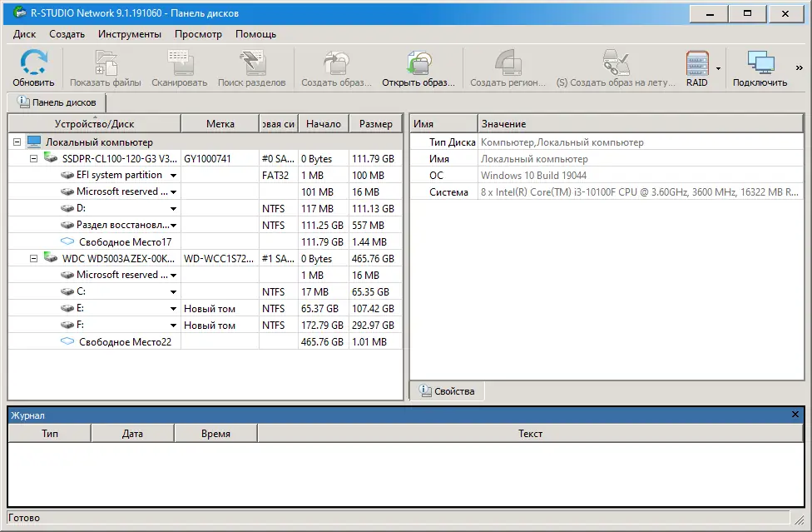Image resolution: width=812 pixels, height=532 pixels.
Task: Select the 465.76 GB size of WDC drive
Action: pos(375,258)
